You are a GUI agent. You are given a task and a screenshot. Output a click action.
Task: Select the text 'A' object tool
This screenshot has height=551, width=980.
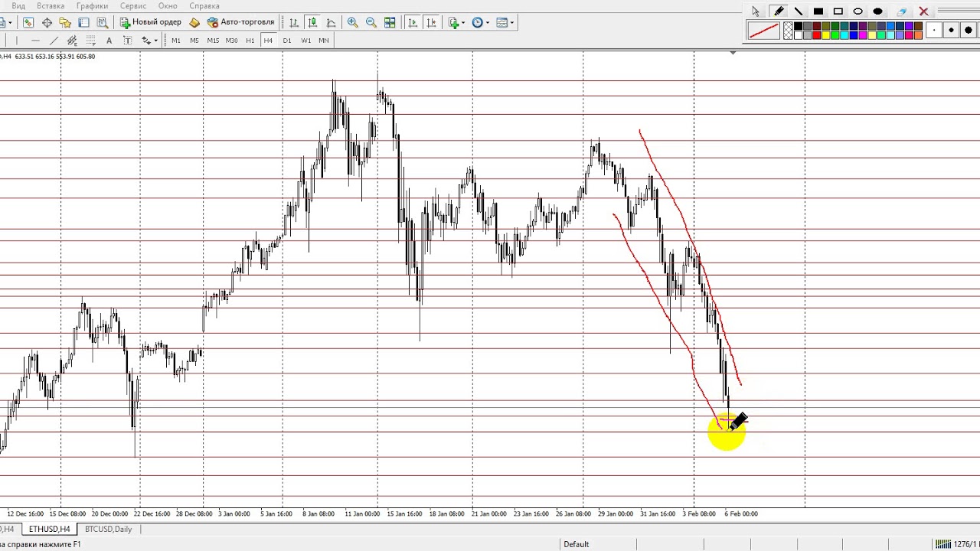109,41
